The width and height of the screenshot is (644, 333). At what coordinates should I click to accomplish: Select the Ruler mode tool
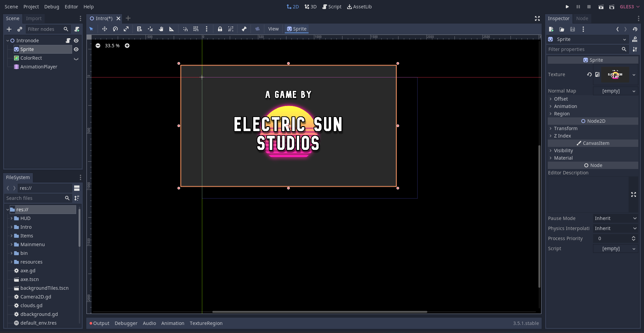[171, 29]
